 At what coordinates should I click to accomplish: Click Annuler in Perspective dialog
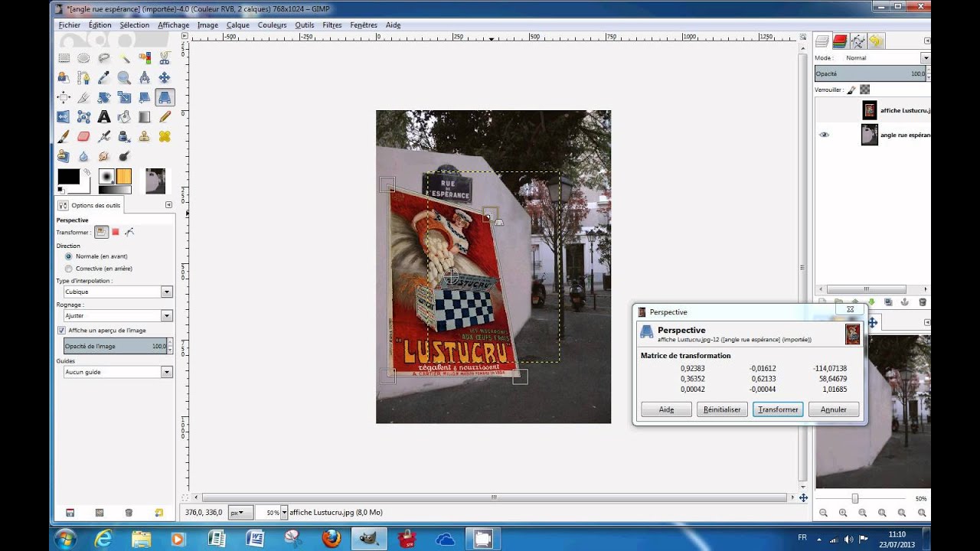pos(834,409)
